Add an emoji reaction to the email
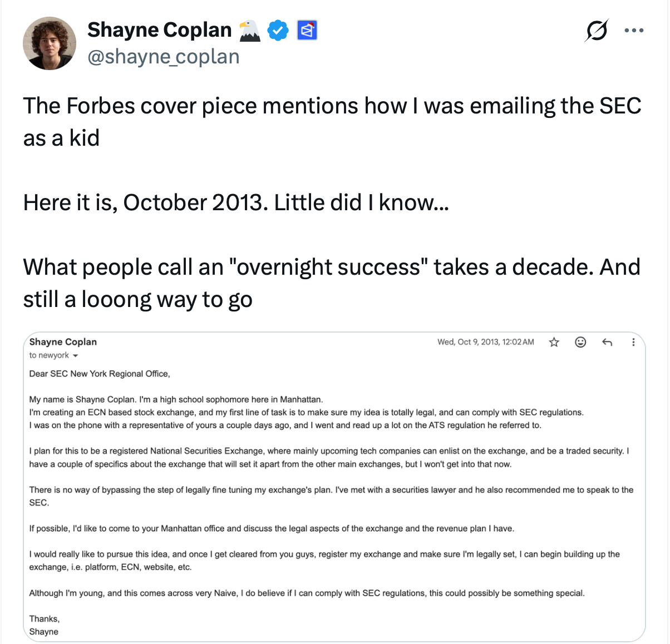 (580, 342)
